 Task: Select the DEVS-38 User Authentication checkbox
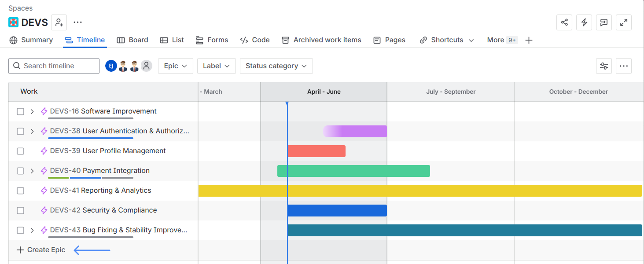tap(20, 131)
